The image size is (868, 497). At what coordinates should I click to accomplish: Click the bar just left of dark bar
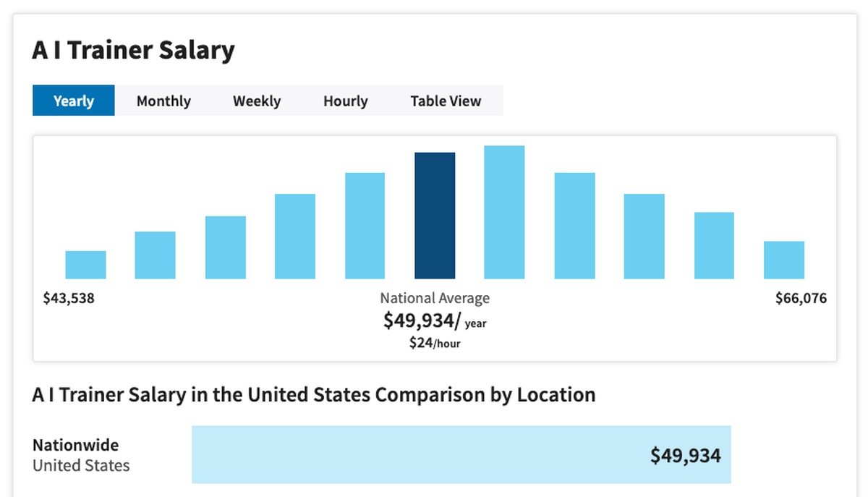[365, 226]
